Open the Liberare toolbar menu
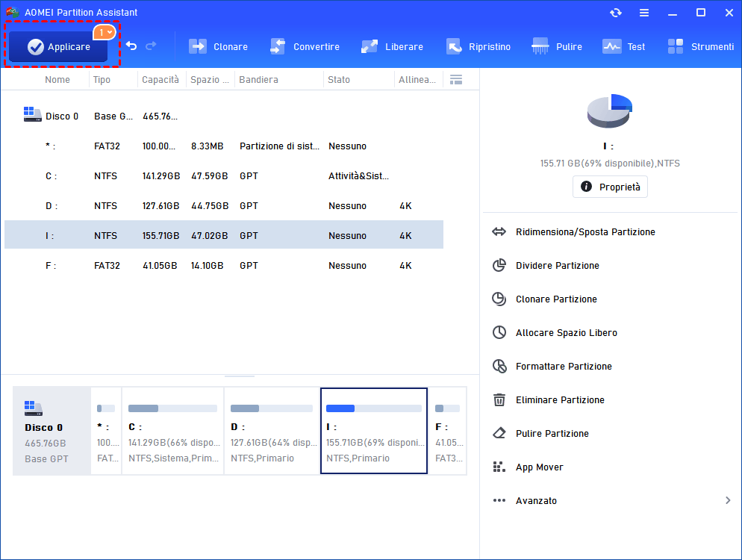742x560 pixels. pos(392,46)
